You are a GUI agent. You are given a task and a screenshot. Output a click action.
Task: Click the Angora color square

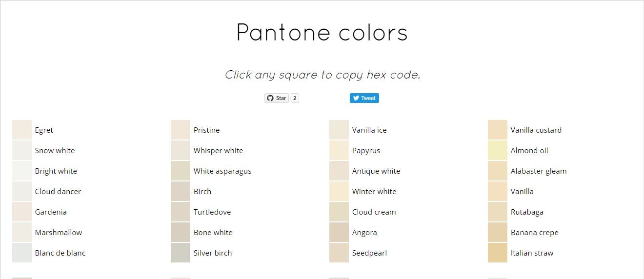point(339,232)
